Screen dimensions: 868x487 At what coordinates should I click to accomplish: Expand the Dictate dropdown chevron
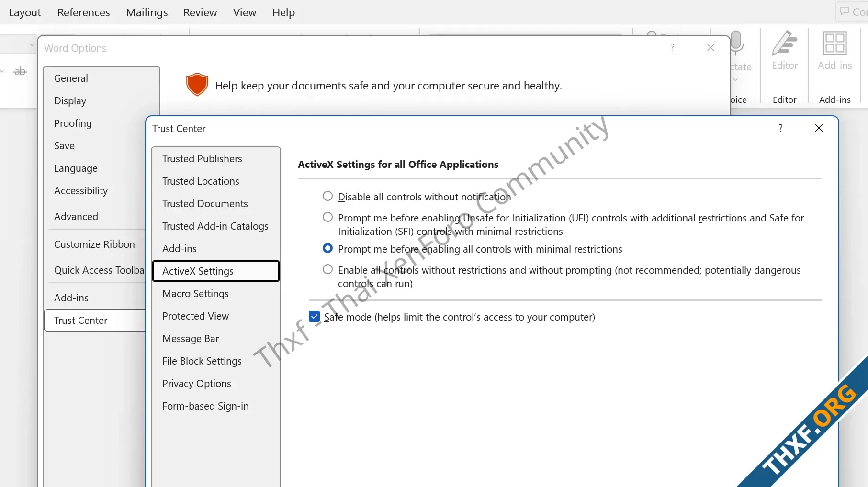pyautogui.click(x=735, y=80)
